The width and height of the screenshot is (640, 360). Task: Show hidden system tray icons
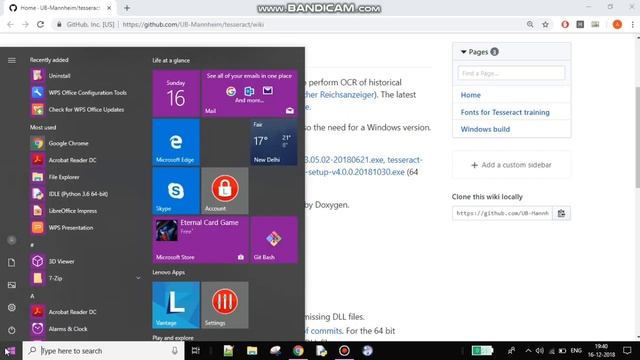pos(528,351)
